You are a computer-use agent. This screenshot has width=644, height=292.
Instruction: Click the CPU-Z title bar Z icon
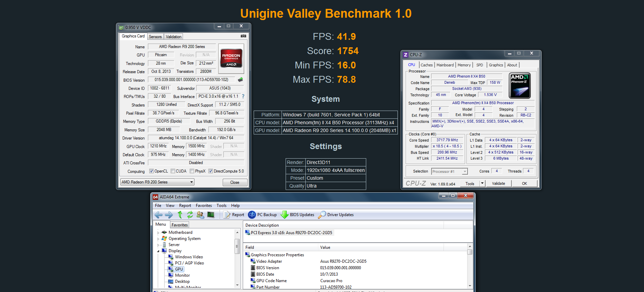pyautogui.click(x=406, y=55)
